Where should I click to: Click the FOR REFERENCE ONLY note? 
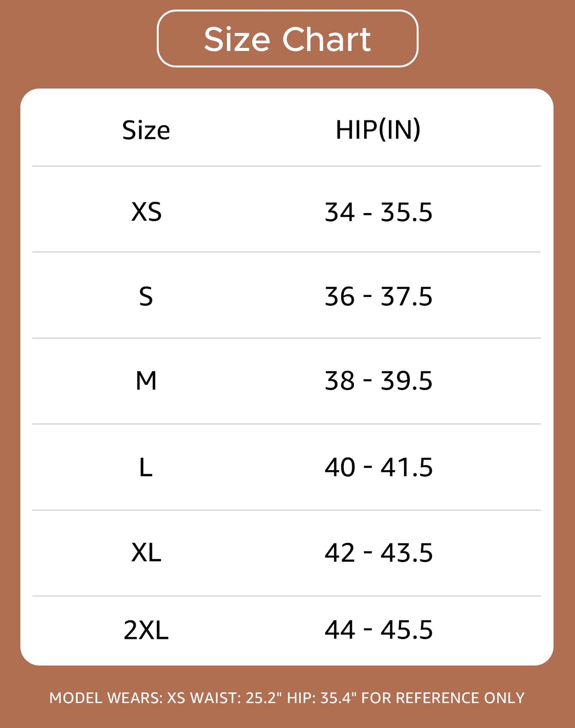(443, 698)
